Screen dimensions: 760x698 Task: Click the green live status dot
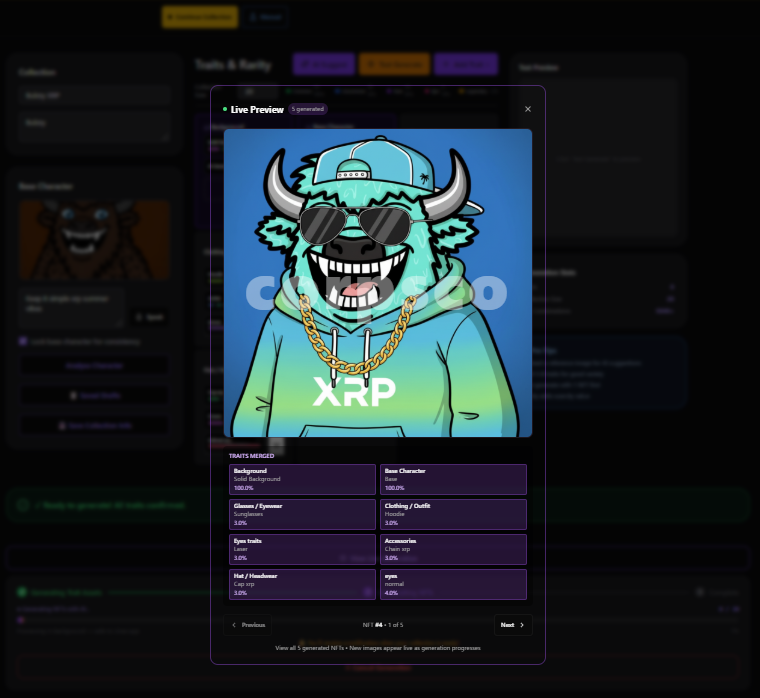coord(225,109)
